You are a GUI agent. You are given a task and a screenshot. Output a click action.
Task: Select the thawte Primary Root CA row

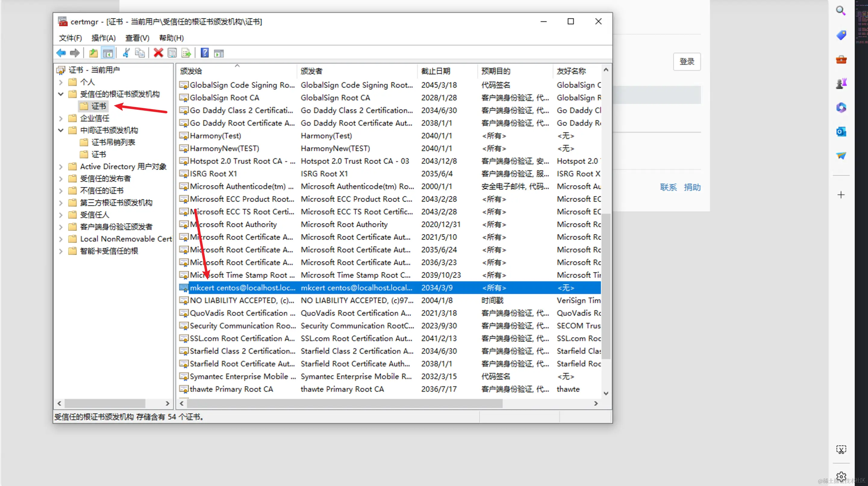(390, 389)
